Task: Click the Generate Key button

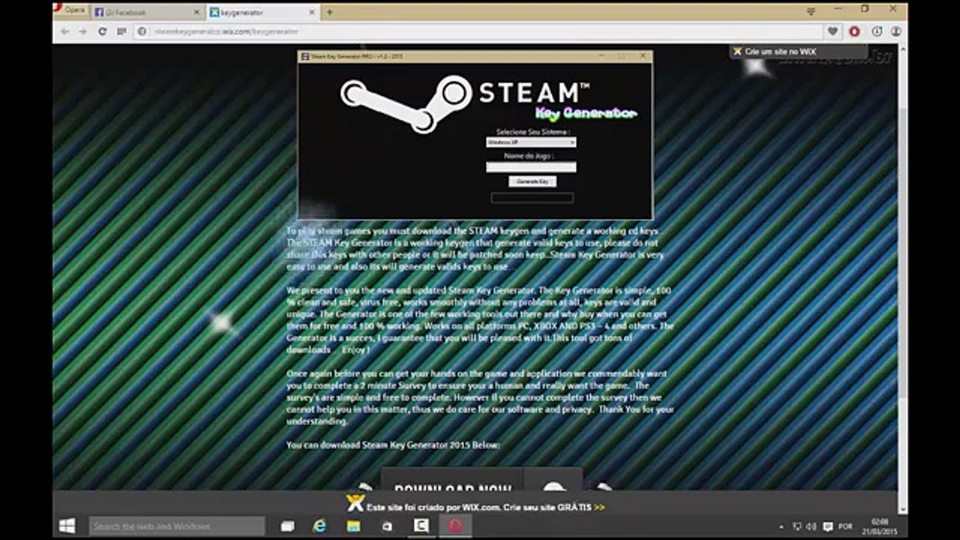Action: (x=532, y=181)
